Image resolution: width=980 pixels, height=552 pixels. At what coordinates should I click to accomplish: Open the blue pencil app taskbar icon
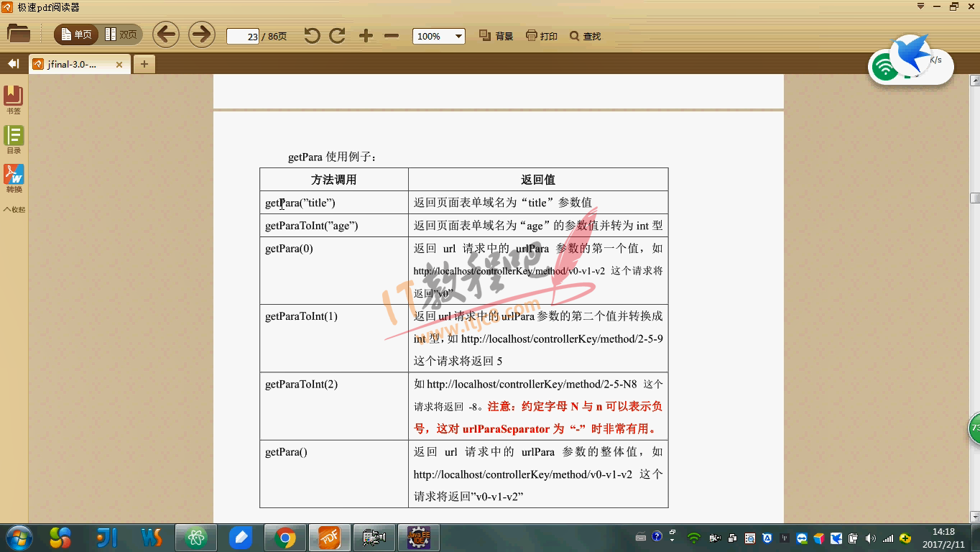pos(241,538)
